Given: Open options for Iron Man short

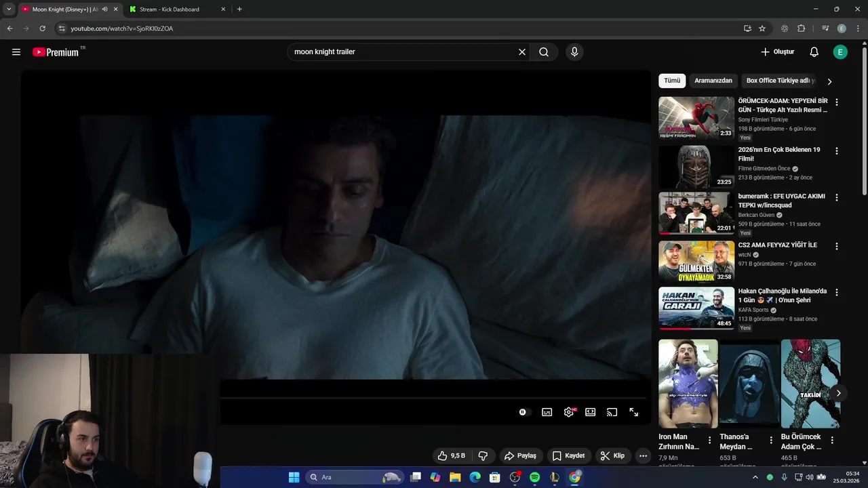Looking at the screenshot, I should point(710,440).
